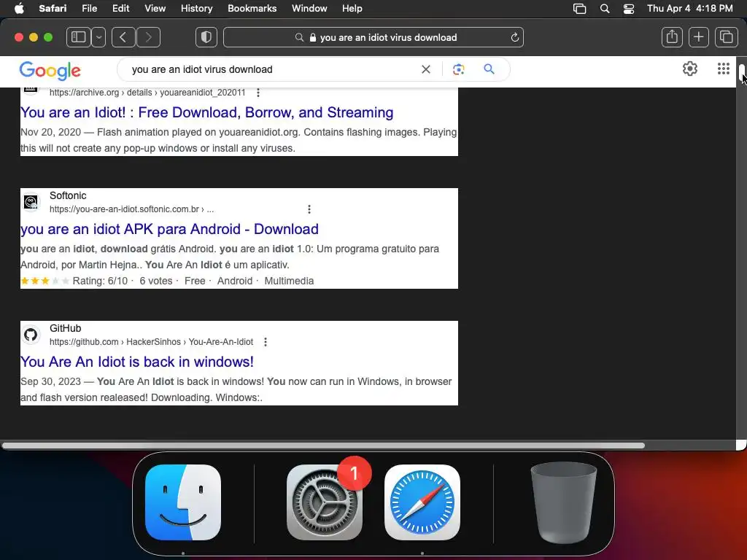Open Finder from the Dock

[183, 502]
